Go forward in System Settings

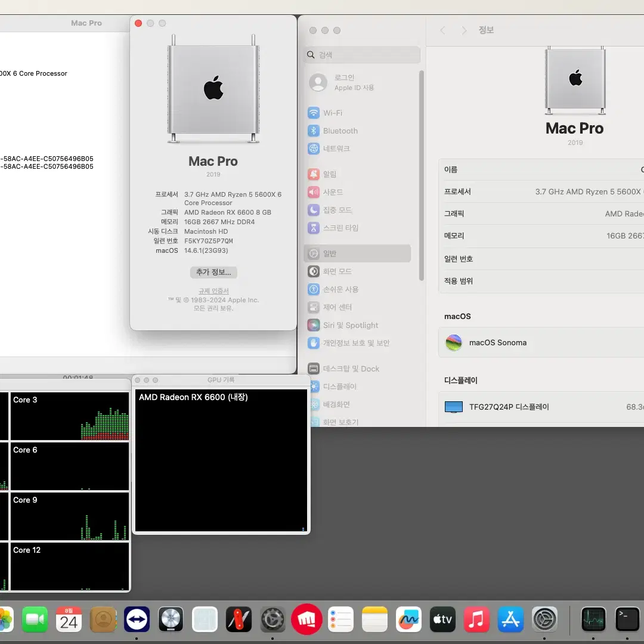coord(464,30)
